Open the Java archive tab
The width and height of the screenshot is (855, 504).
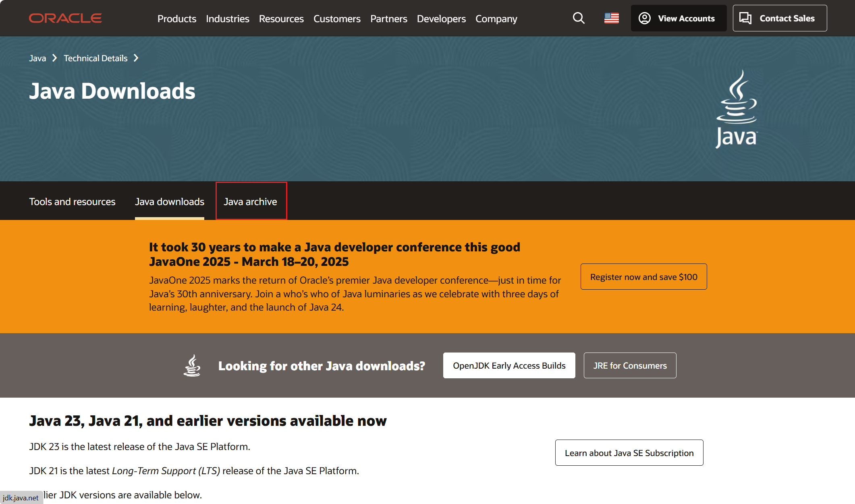(251, 201)
